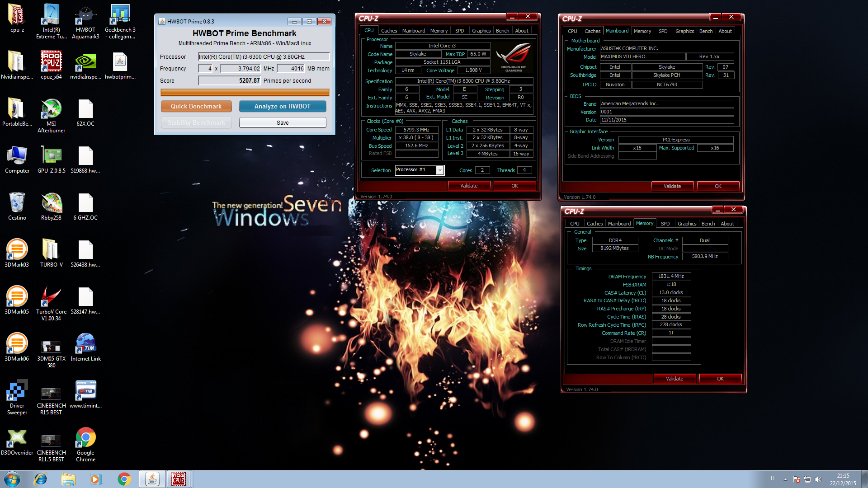Click Quick Benchmark button in HWBOT Prime
Image resolution: width=868 pixels, height=488 pixels.
(196, 106)
